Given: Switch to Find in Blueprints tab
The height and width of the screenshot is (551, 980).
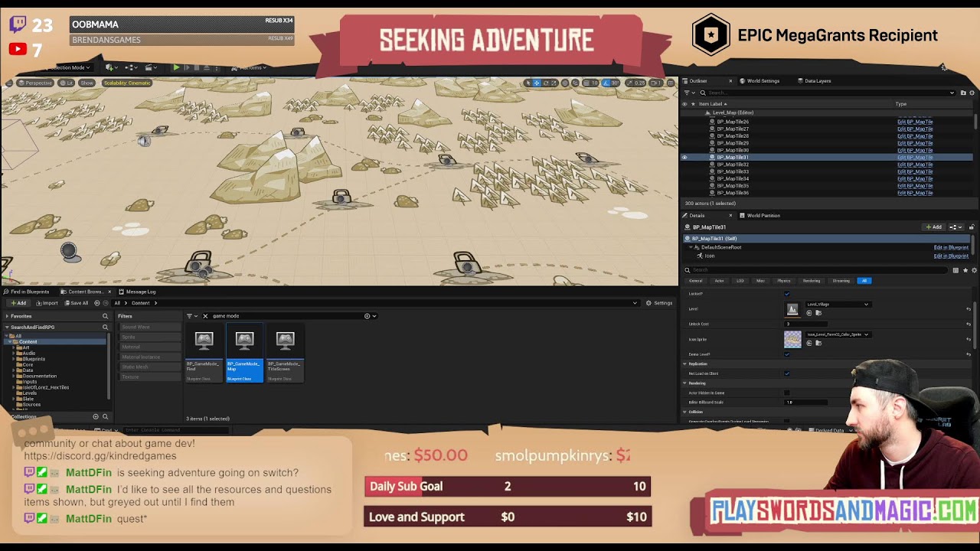Looking at the screenshot, I should [27, 292].
